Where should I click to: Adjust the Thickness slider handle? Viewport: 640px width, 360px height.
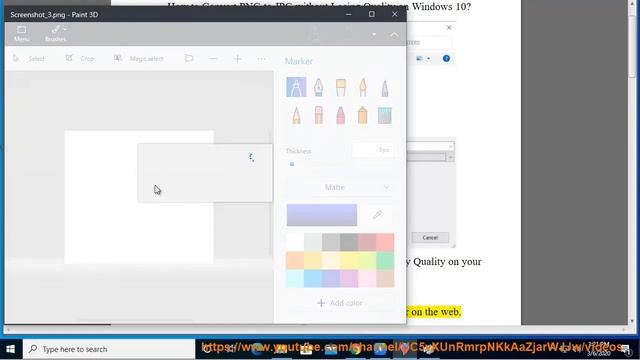tap(292, 164)
